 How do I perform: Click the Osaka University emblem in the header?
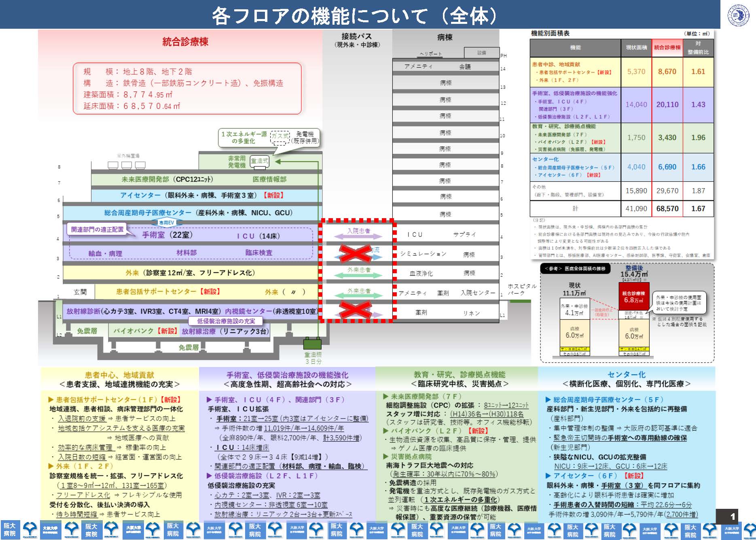tap(738, 16)
